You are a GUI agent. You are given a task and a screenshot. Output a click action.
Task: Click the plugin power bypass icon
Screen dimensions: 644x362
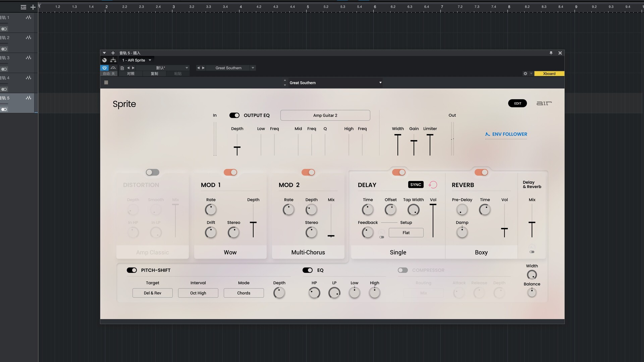pos(104,68)
